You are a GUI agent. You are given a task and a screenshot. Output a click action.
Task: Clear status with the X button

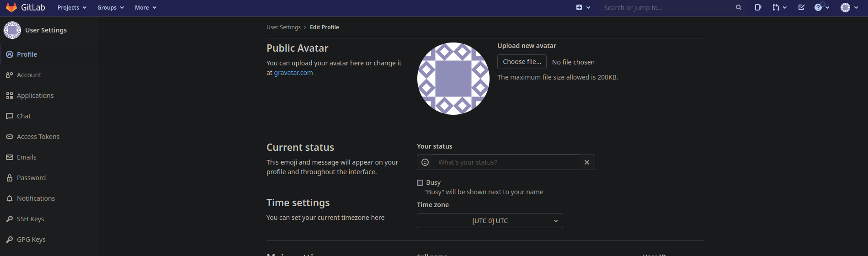tap(587, 162)
